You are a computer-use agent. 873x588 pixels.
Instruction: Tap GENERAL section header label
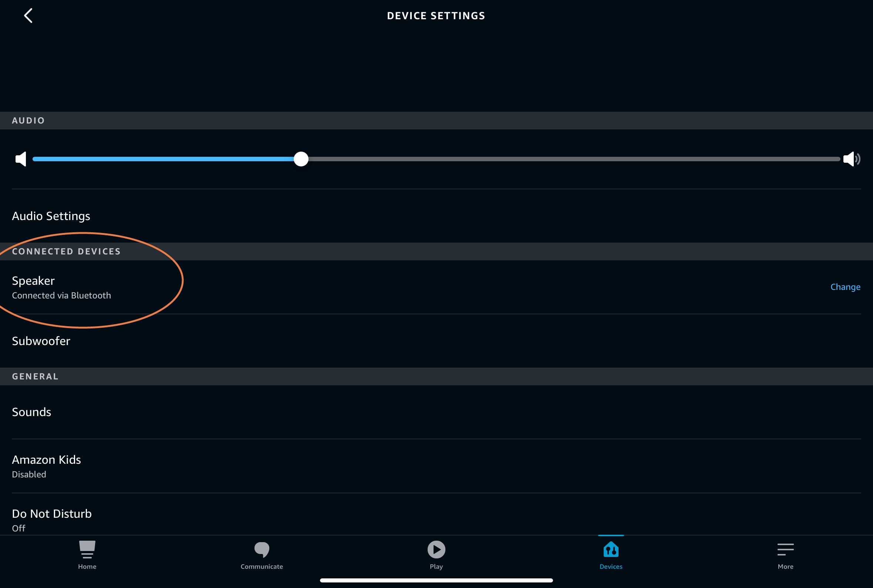pos(35,376)
